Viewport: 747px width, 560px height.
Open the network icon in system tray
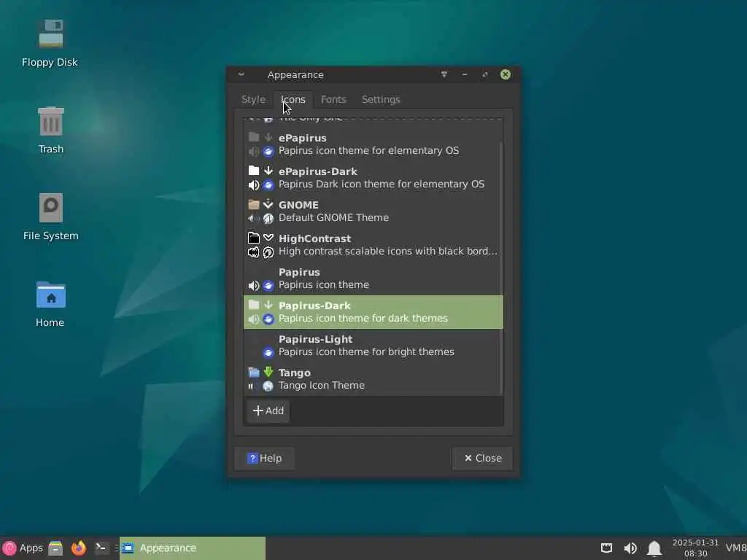click(x=606, y=548)
